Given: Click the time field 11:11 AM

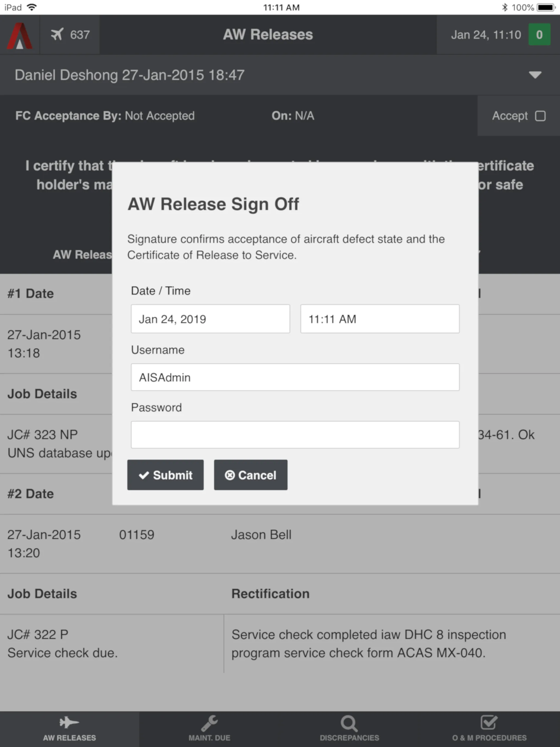Looking at the screenshot, I should 380,319.
